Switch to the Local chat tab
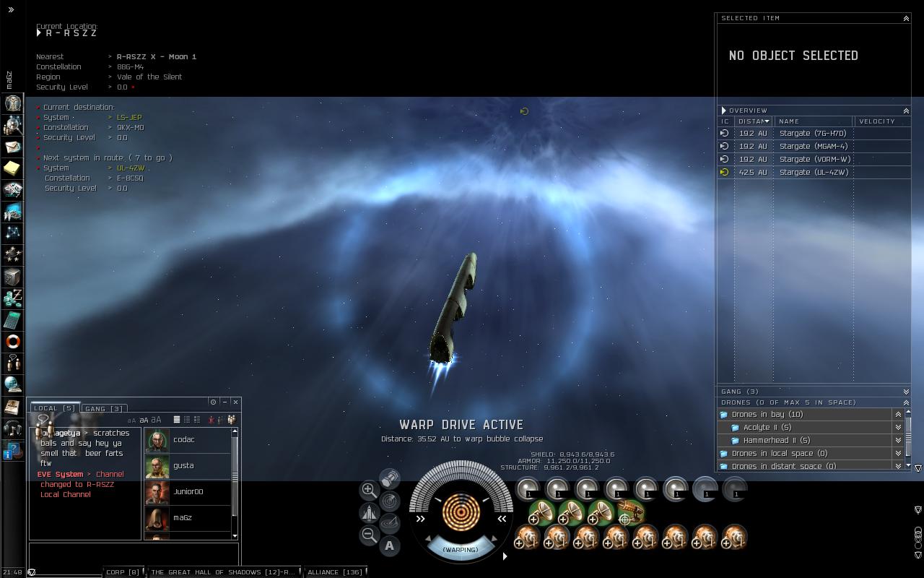Screen dimensions: 924x578 click(55, 408)
